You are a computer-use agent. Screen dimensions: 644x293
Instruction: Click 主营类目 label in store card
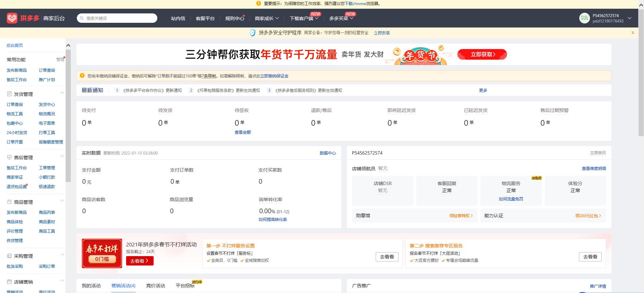[x=598, y=153]
